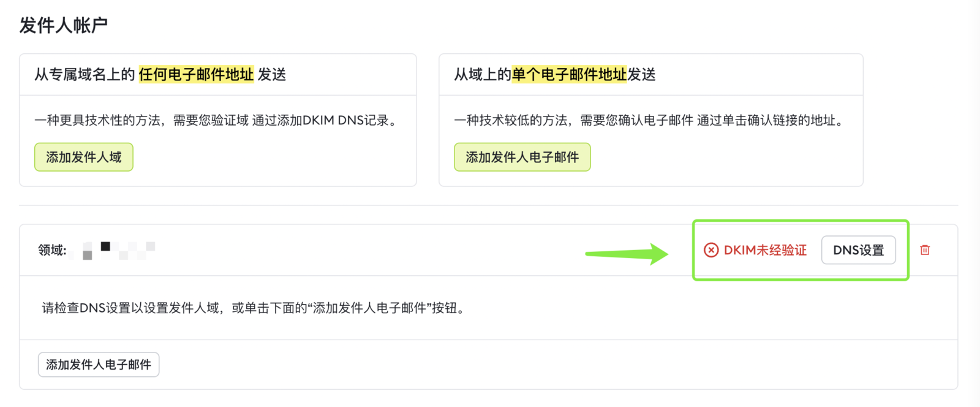Click the confirmation link description text
The width and height of the screenshot is (980, 407).
pyautogui.click(x=650, y=120)
